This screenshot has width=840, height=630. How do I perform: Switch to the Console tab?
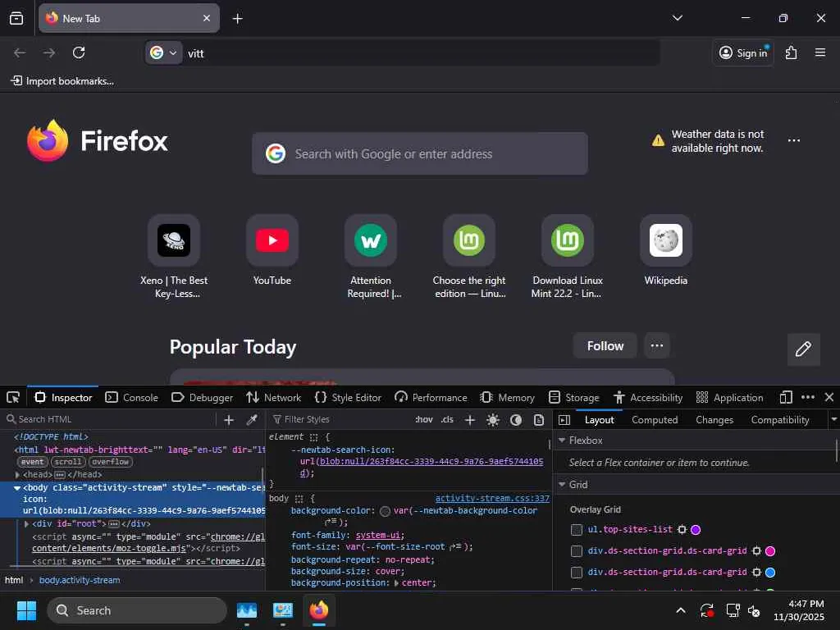click(132, 398)
